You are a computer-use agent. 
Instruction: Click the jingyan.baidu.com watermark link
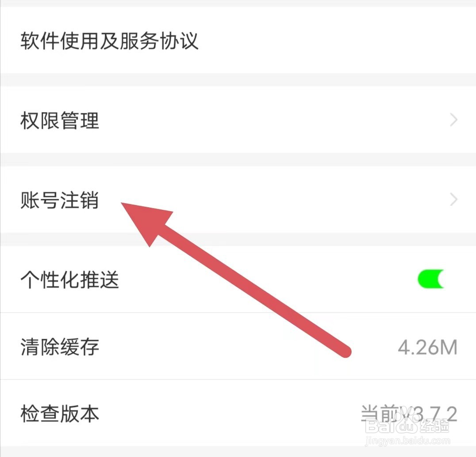408,441
